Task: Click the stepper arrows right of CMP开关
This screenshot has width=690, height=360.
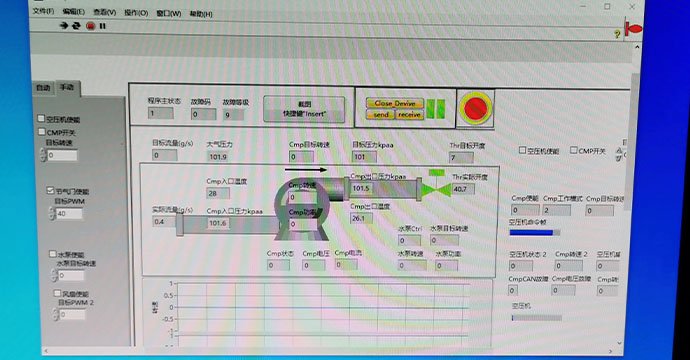Action: click(x=619, y=154)
